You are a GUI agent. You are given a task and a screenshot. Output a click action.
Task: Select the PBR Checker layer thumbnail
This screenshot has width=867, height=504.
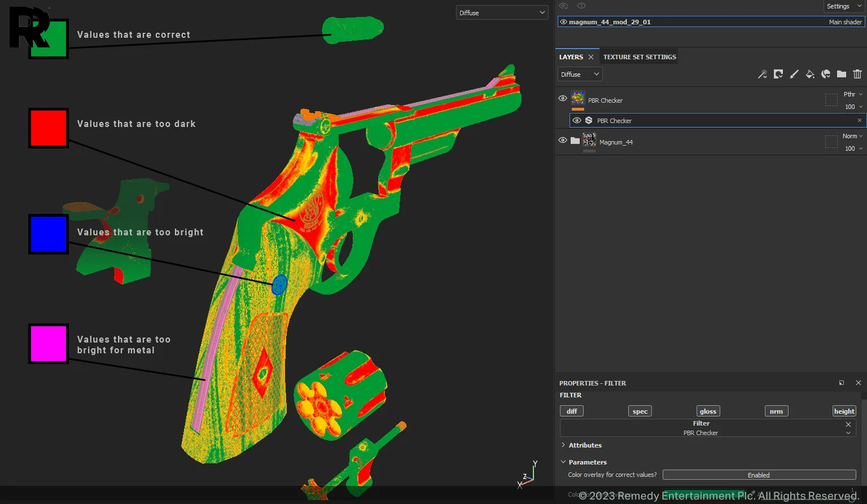coord(577,98)
